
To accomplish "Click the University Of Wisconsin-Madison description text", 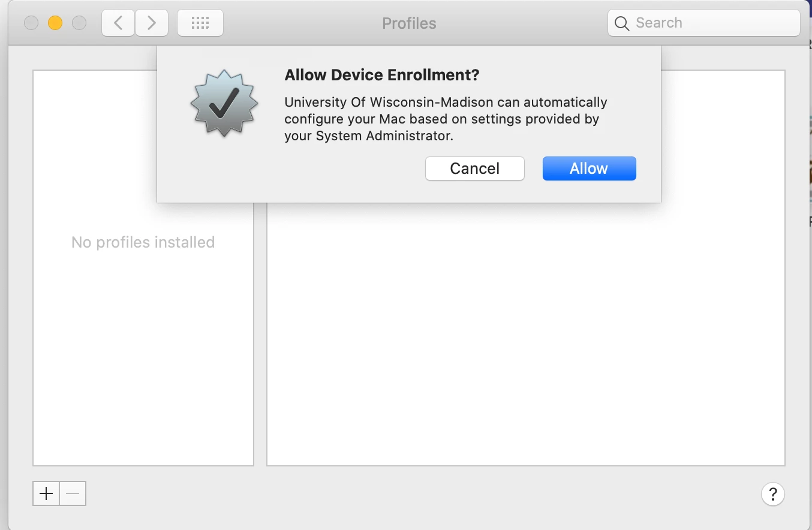I will (x=446, y=119).
